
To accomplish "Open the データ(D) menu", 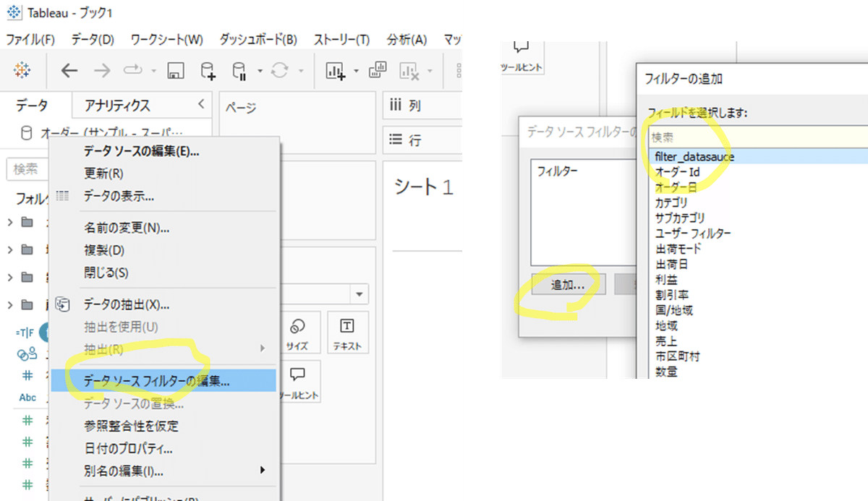I will (x=93, y=39).
